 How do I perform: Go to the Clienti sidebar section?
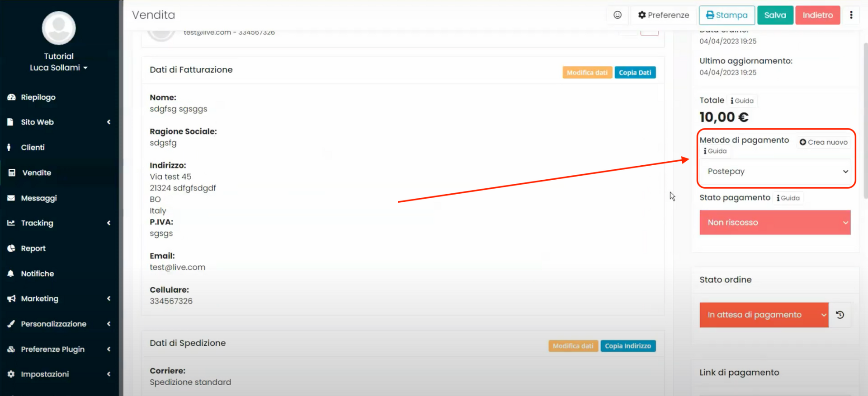pos(33,147)
